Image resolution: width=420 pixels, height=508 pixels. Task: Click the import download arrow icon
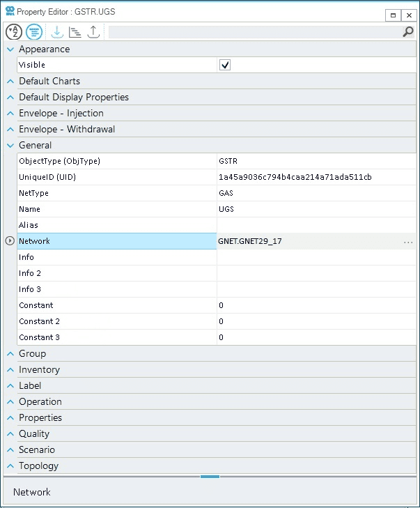coord(57,31)
